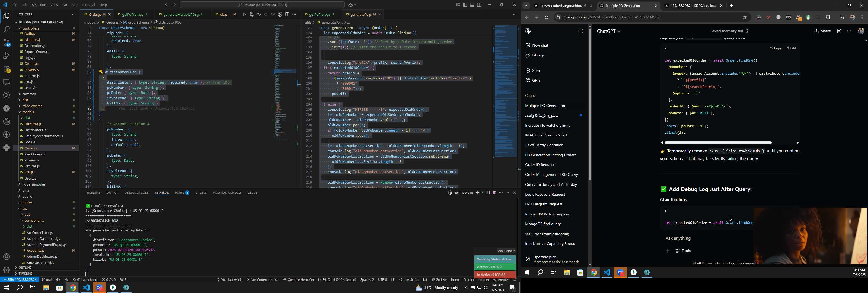Split the terminal panel
The height and width of the screenshot is (293, 868).
[x=488, y=193]
